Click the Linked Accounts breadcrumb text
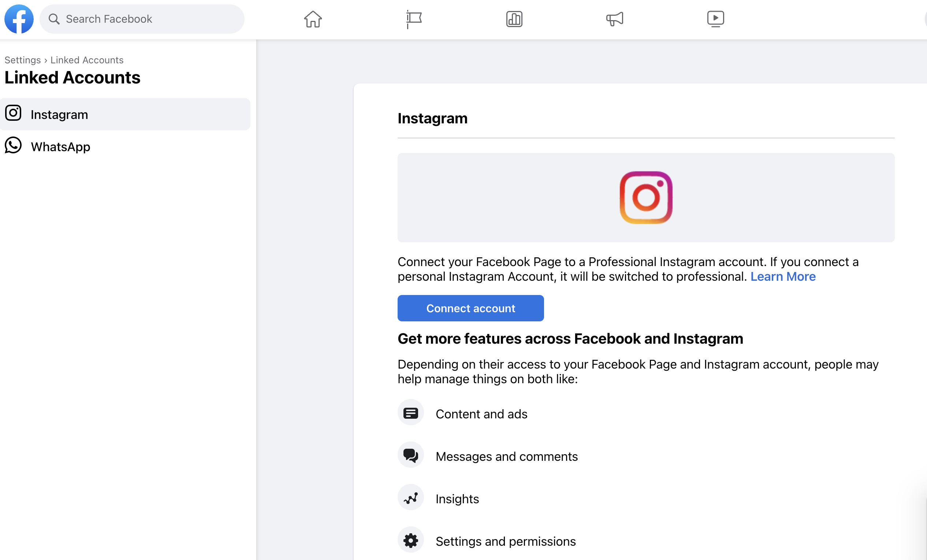The height and width of the screenshot is (560, 927). [87, 60]
